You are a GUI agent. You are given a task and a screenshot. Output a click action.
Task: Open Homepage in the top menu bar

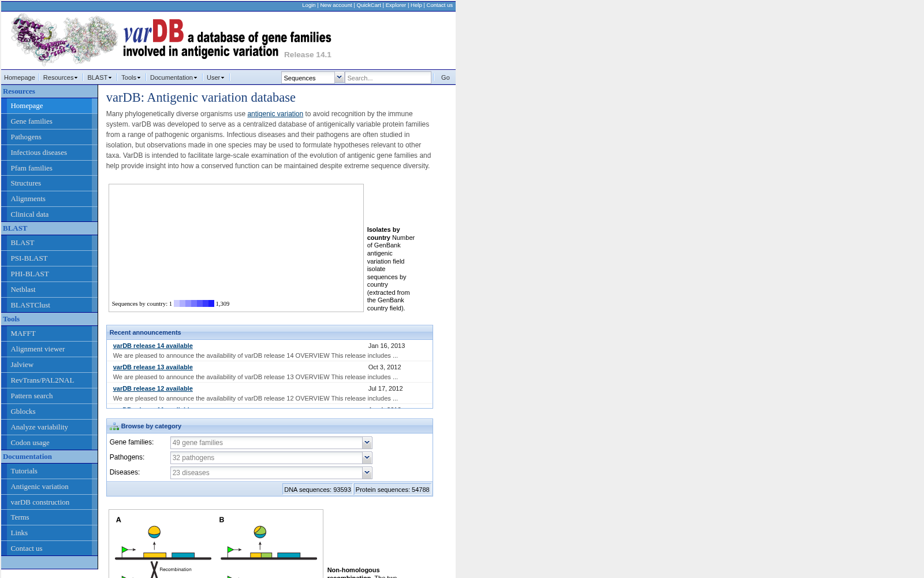[20, 77]
